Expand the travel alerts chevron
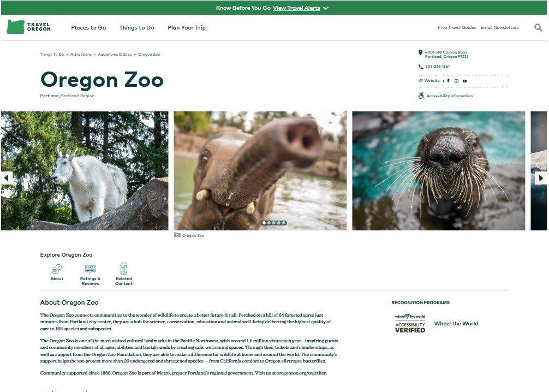Screen dimensions: 549x392 coord(326,8)
